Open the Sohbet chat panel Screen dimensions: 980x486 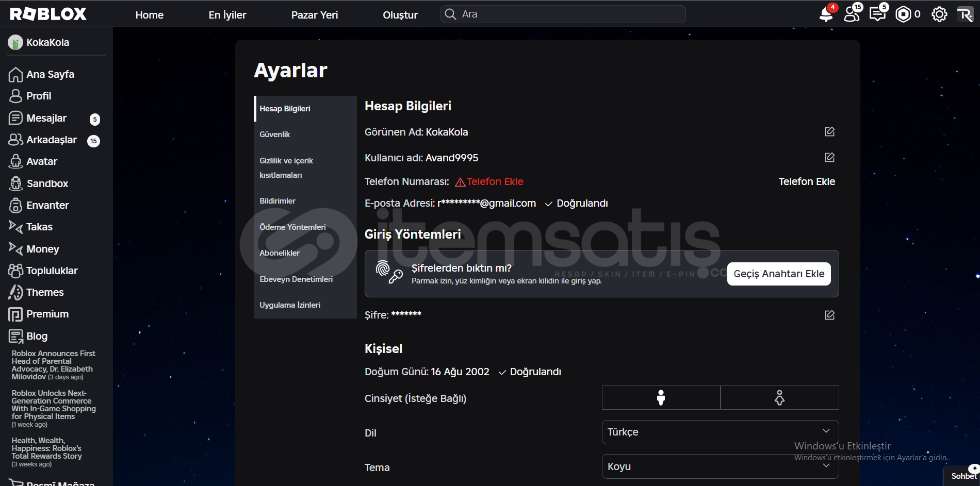pyautogui.click(x=962, y=476)
